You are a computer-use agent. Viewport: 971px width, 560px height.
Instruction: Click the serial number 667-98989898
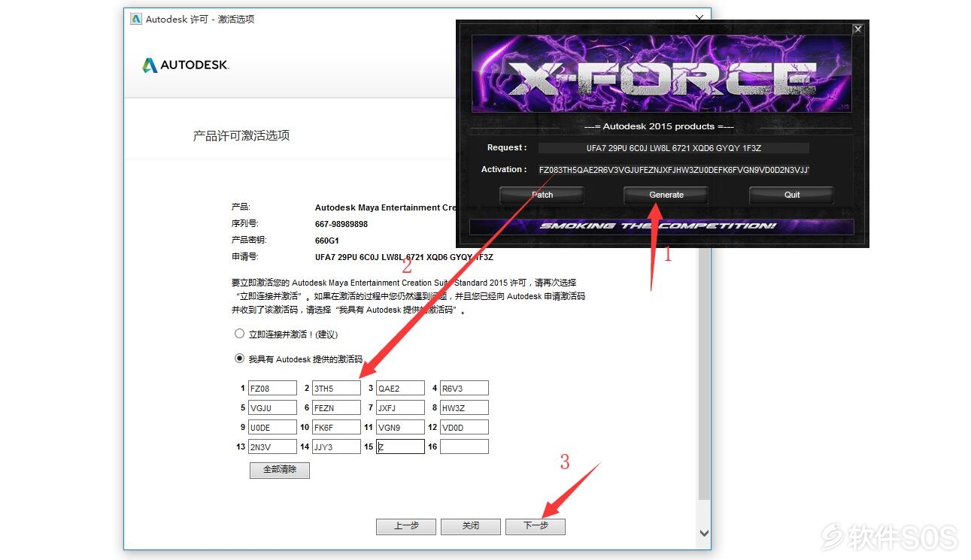point(341,224)
